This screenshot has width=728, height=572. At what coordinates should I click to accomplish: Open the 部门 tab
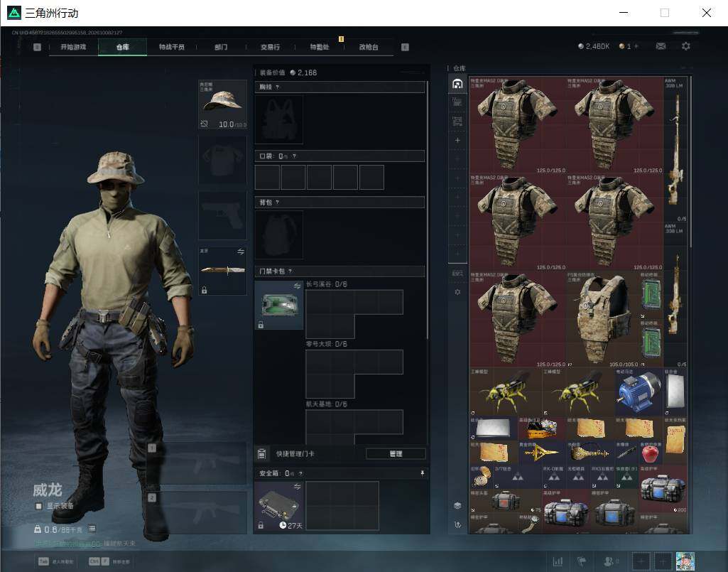click(221, 47)
